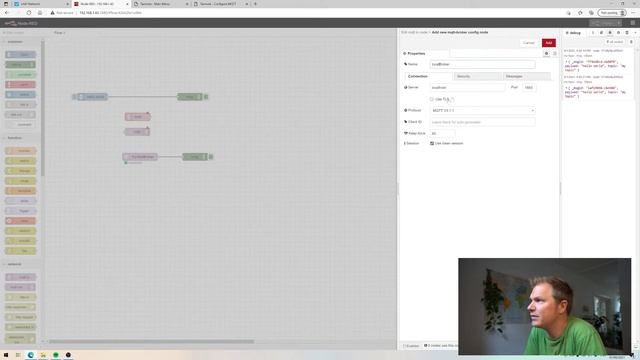Open the Windows Start menu
The width and height of the screenshot is (640, 360).
[x=6, y=355]
